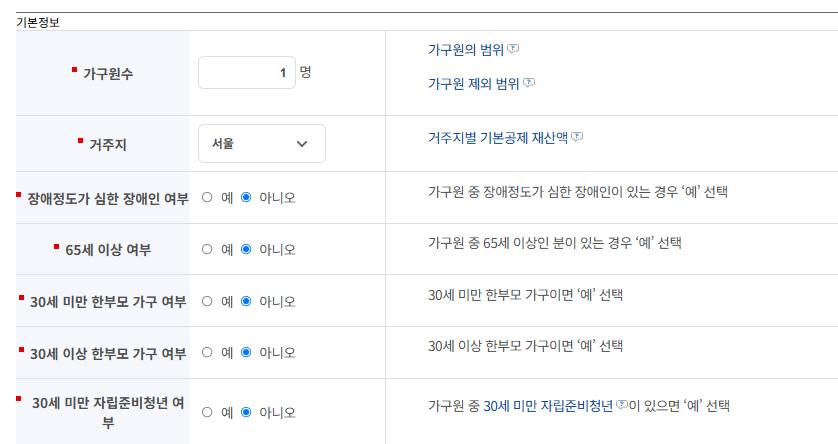Select 아니오 for 30세 미만 한부모 가구
Viewport: 838px width, 444px height.
pos(246,301)
